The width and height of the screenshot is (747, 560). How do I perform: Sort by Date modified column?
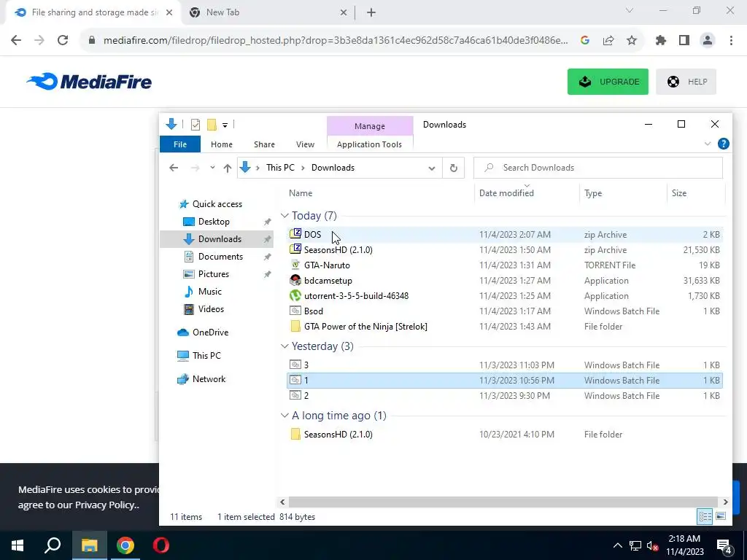point(527,192)
